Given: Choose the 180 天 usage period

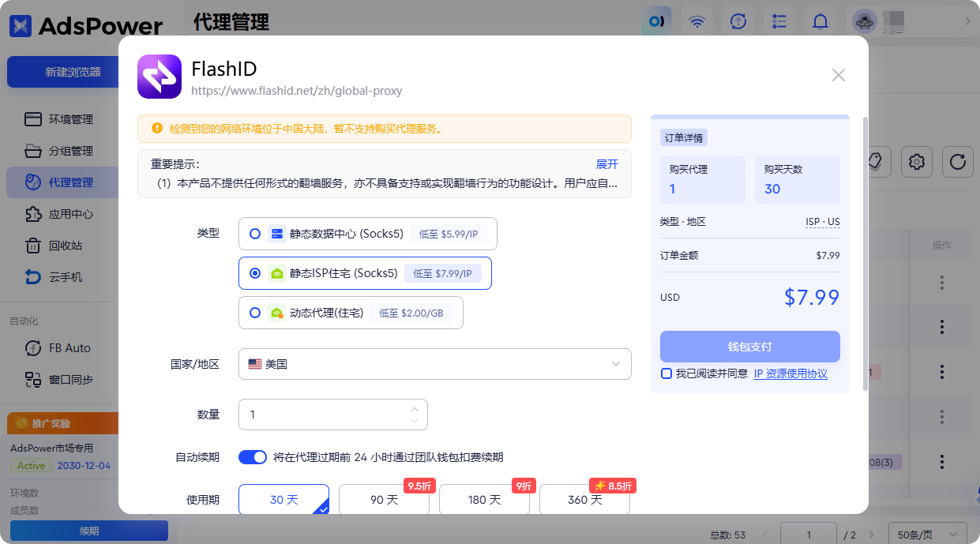Looking at the screenshot, I should pyautogui.click(x=484, y=500).
